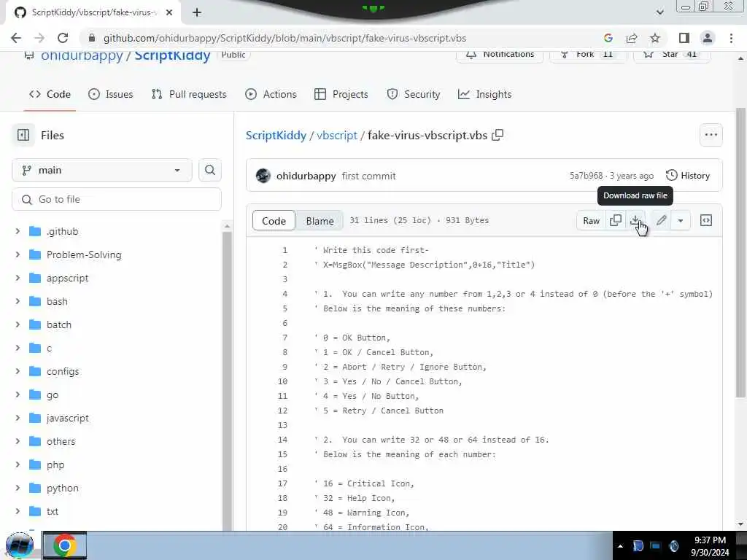The image size is (747, 560).
Task: Collapse the file tree side panel icon
Action: (23, 135)
